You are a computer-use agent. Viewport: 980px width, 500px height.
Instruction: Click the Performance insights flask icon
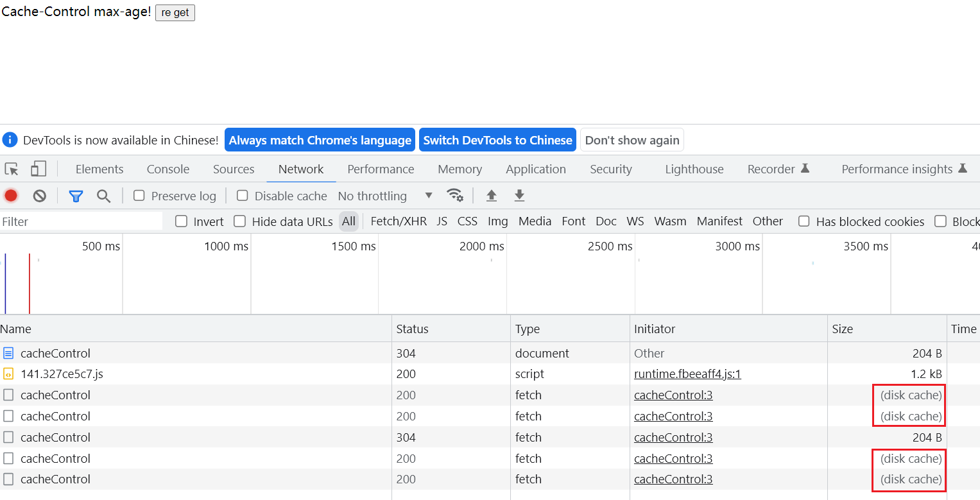(x=962, y=168)
